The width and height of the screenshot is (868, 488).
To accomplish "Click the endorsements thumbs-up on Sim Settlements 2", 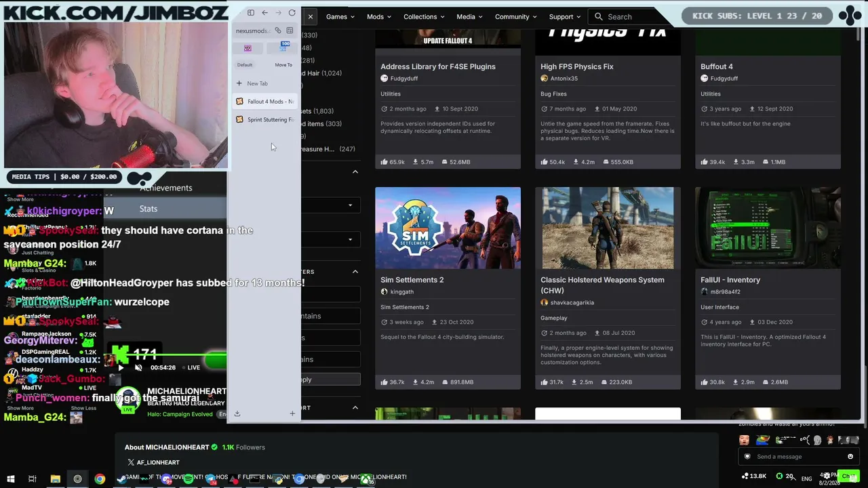I will point(384,382).
